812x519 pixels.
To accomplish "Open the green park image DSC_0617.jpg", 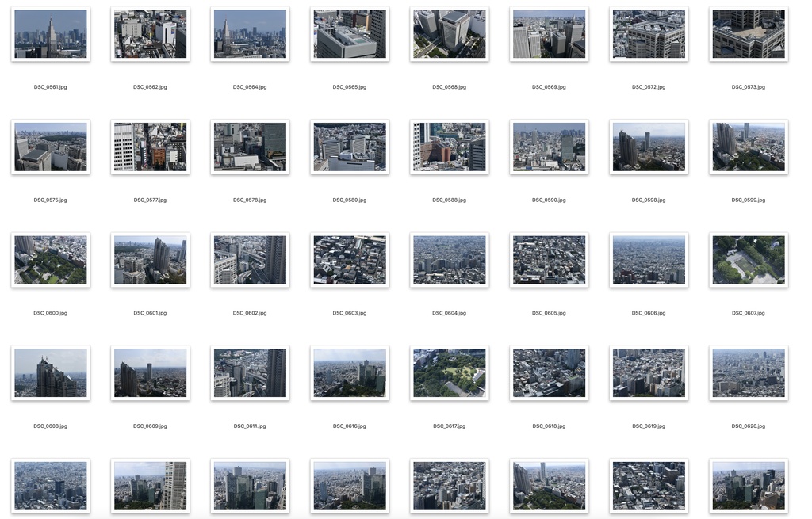I will 449,372.
